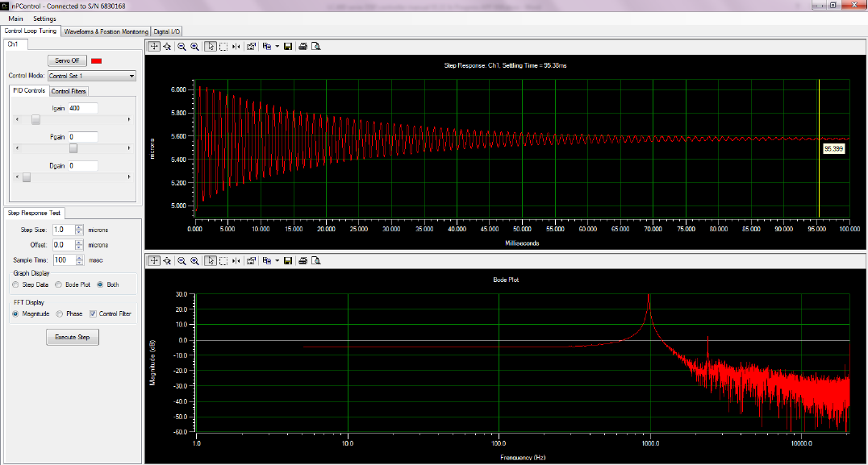Save the step response graph with disk icon
This screenshot has width=868, height=465.
tap(287, 47)
